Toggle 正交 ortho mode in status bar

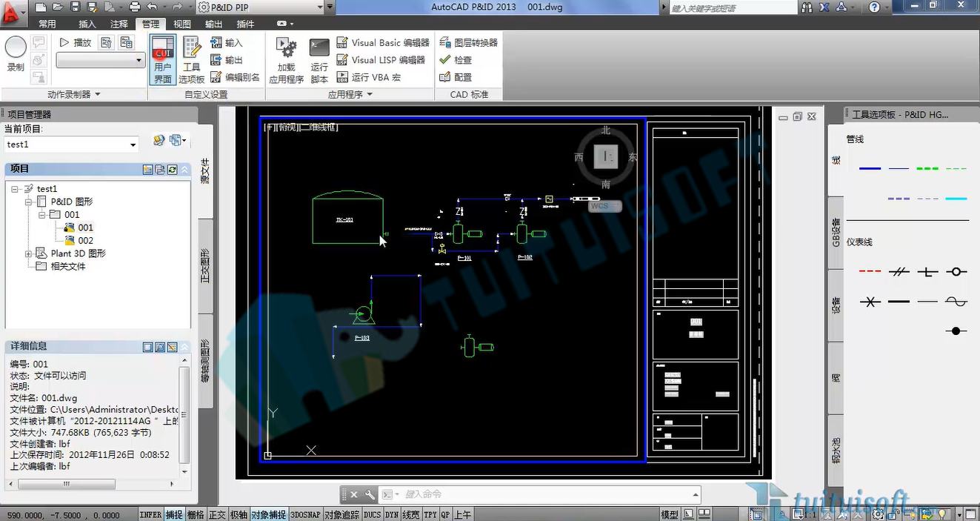[x=217, y=514]
